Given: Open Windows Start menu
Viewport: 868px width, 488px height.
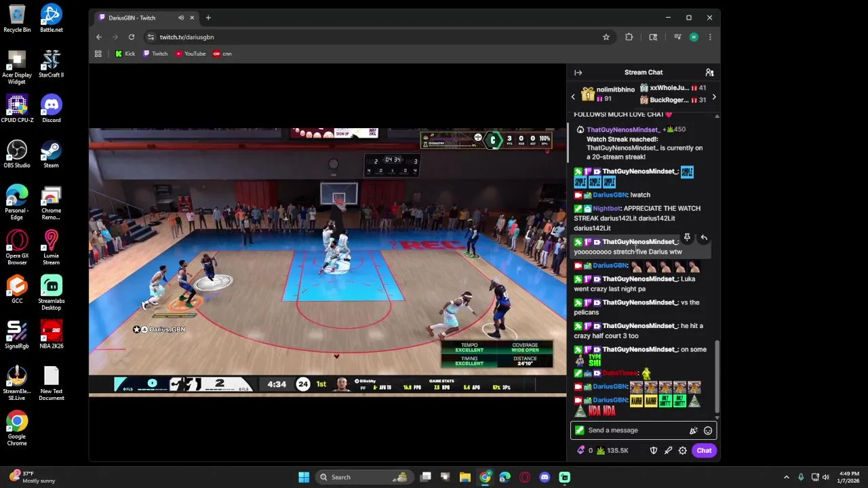Looking at the screenshot, I should tap(304, 477).
